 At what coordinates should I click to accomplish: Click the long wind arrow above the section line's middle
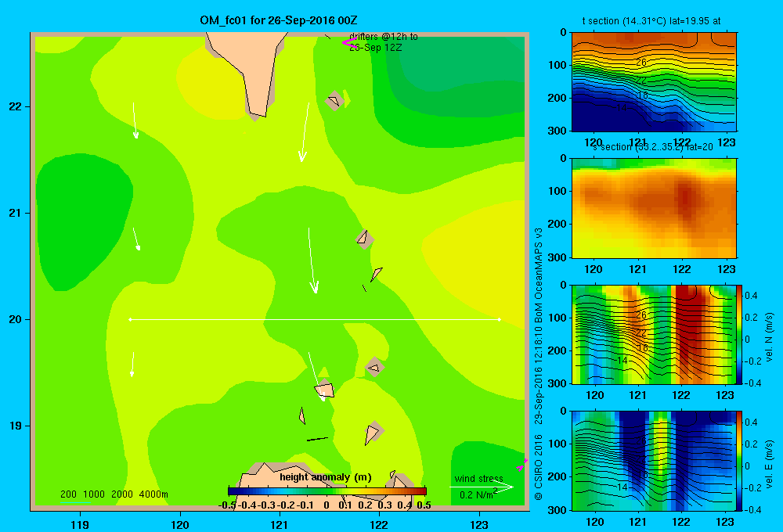312,261
